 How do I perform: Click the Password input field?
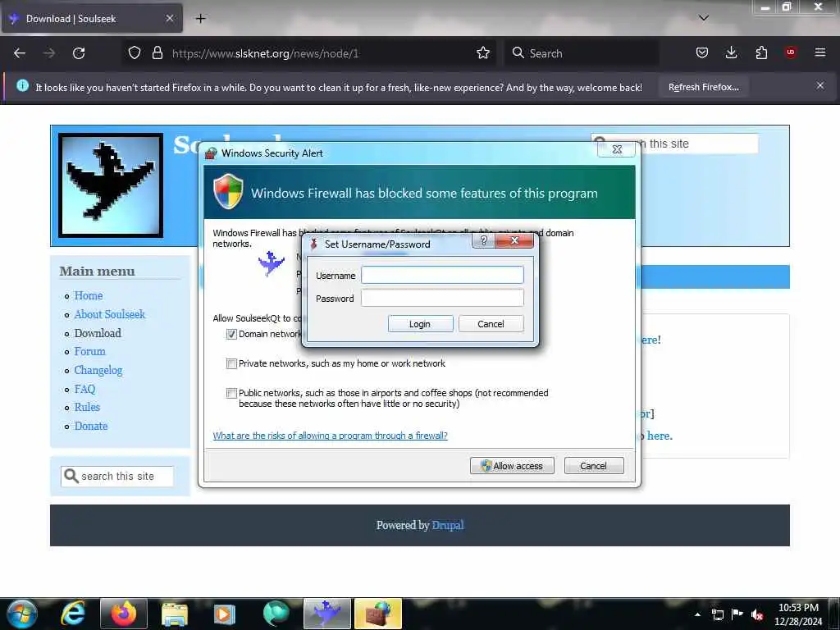pyautogui.click(x=442, y=298)
